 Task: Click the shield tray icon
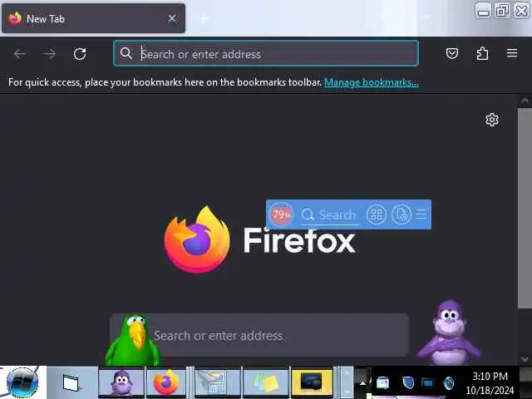(x=408, y=383)
